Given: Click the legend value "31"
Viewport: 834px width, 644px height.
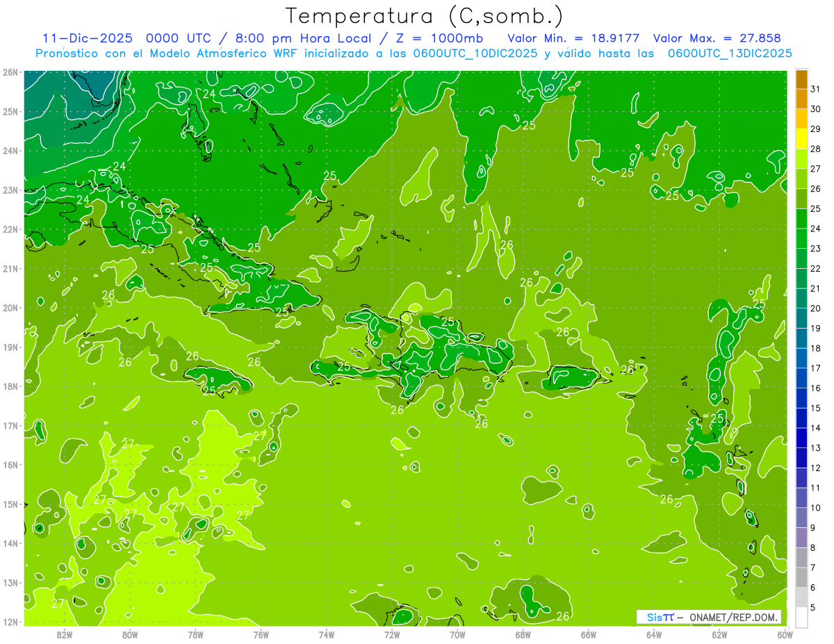Looking at the screenshot, I should [x=815, y=89].
